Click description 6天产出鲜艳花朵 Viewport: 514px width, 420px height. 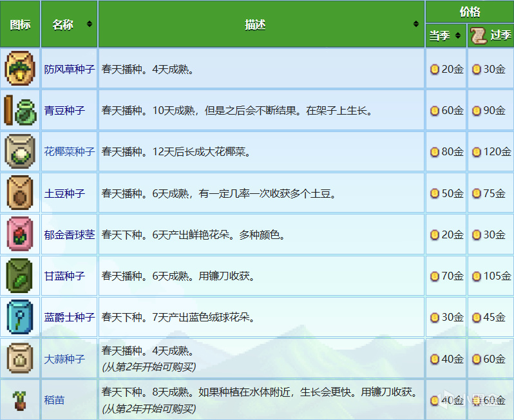click(193, 234)
